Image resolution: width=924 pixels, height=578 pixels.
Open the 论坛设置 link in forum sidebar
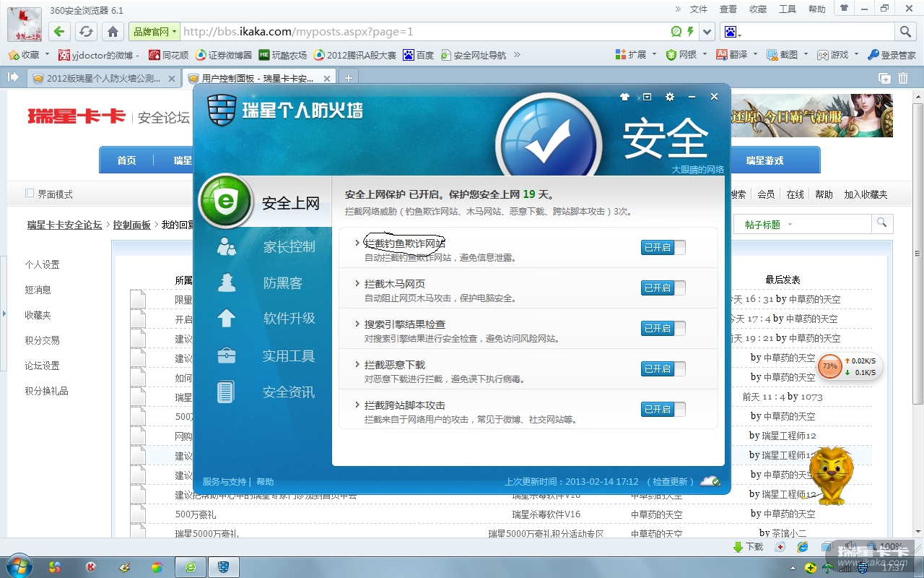42,366
